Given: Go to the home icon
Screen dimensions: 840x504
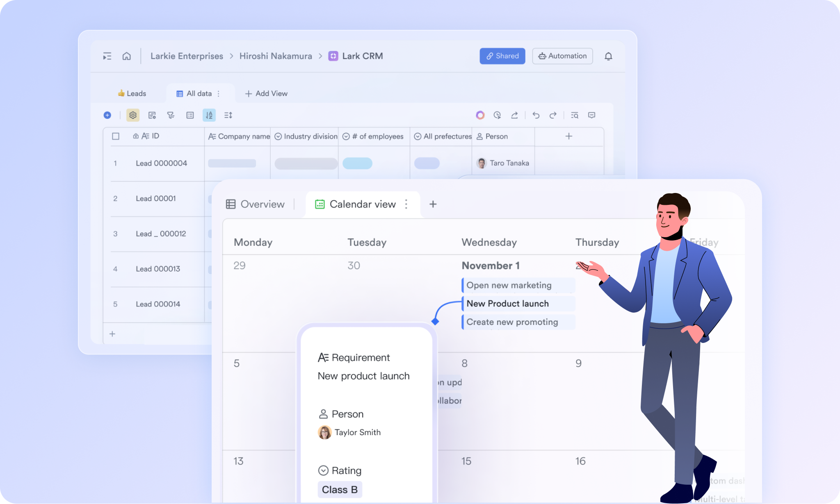Looking at the screenshot, I should click(127, 56).
